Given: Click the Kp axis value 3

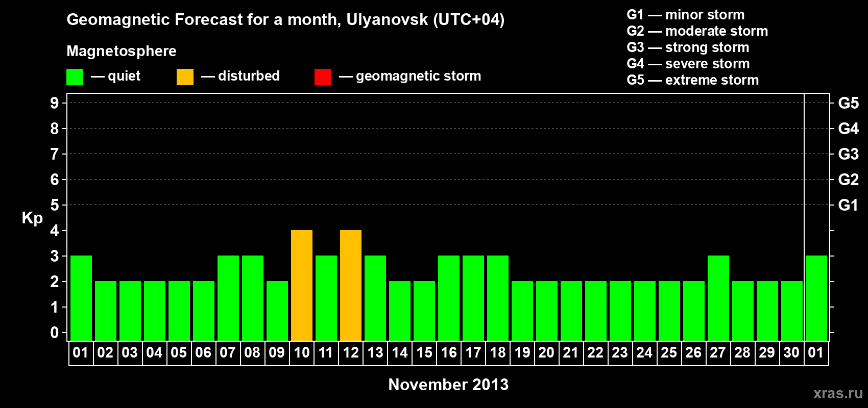Looking at the screenshot, I should [x=55, y=256].
